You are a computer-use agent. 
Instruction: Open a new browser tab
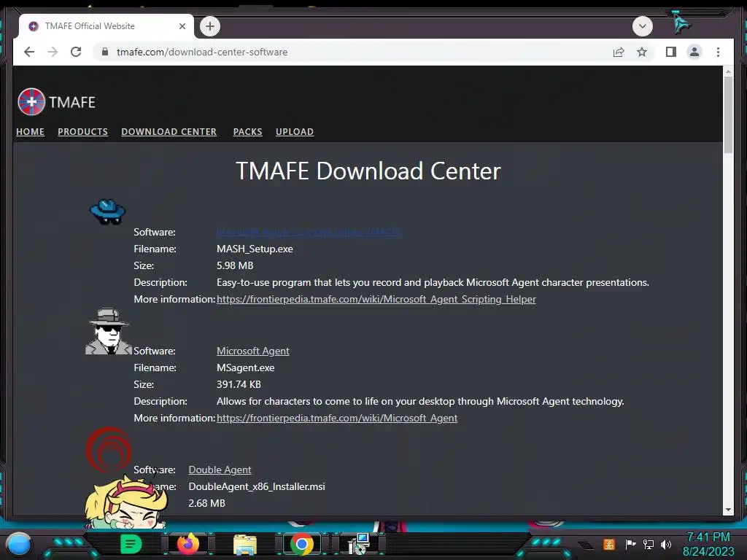(210, 26)
